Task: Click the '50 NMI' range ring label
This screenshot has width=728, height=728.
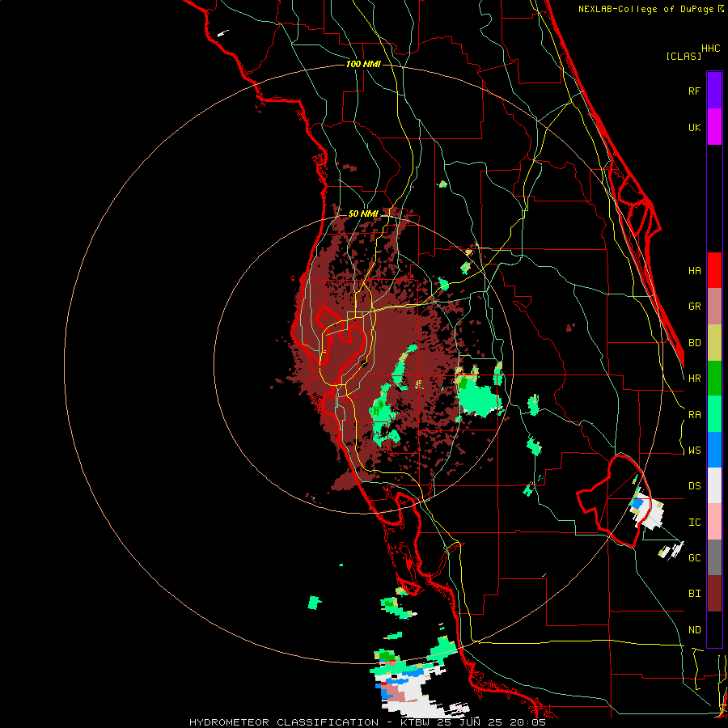Action: pos(363,214)
